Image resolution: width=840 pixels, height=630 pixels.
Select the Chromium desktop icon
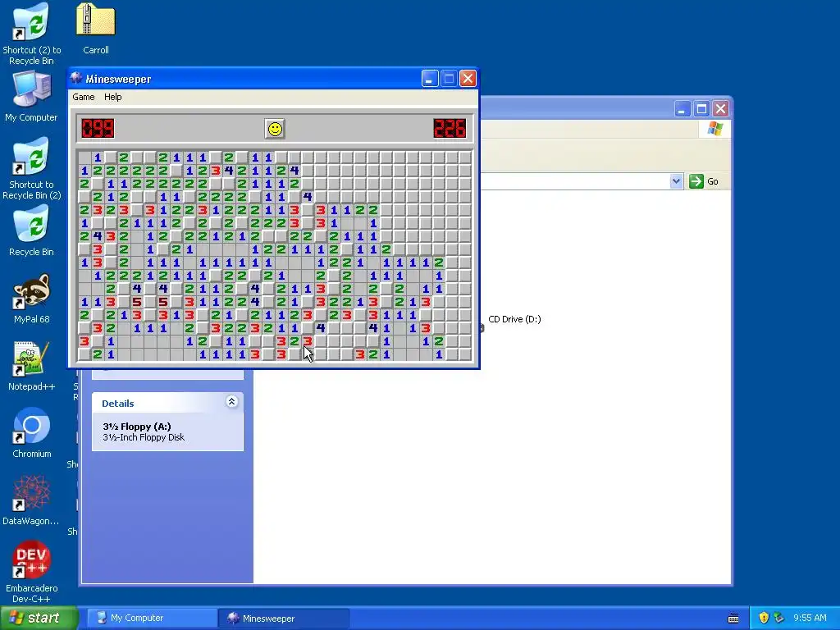[x=32, y=433]
